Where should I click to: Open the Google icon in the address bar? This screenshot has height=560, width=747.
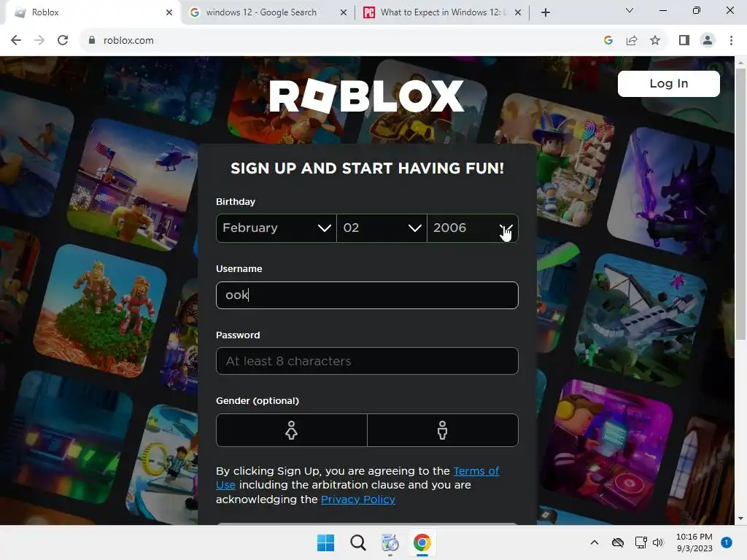coord(608,41)
